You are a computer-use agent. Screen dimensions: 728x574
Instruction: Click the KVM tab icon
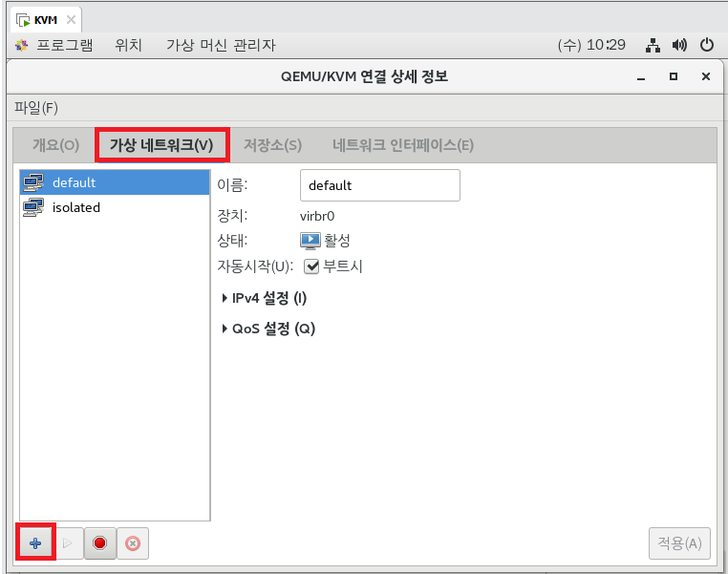pyautogui.click(x=23, y=20)
